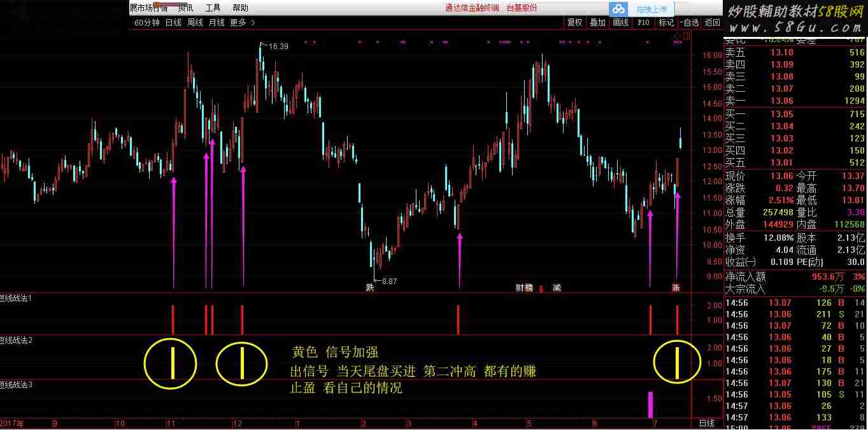Switch to the 日线 period tab
The height and width of the screenshot is (430, 868).
click(173, 22)
